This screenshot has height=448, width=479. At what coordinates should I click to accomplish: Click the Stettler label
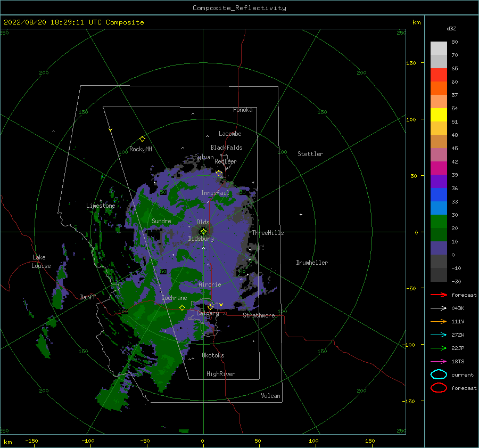[x=310, y=154]
